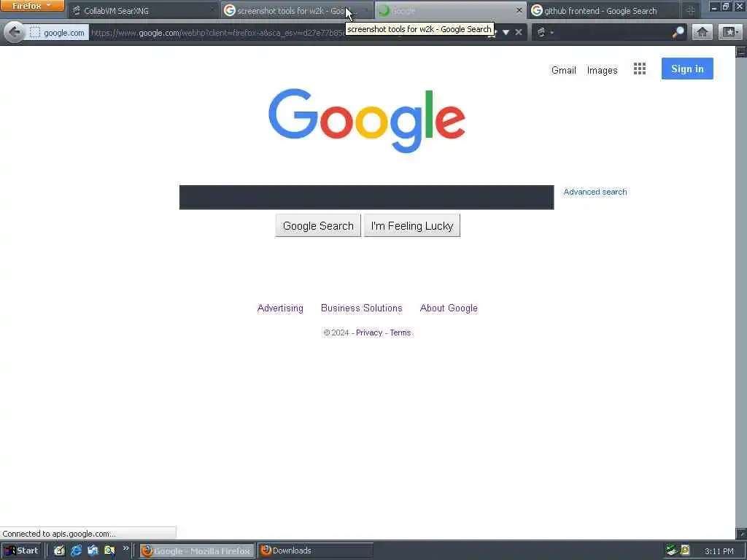Open the URL history dropdown arrow
The height and width of the screenshot is (560, 747).
(x=506, y=32)
